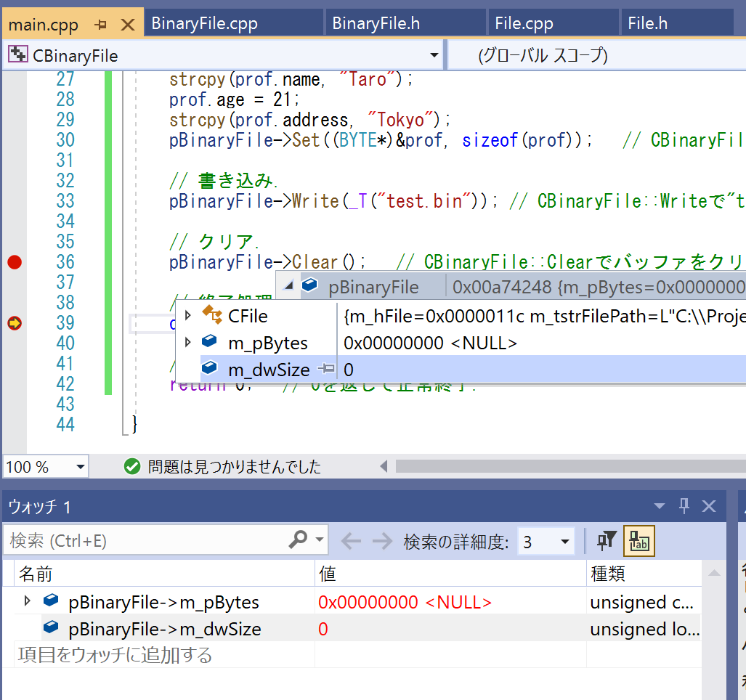The width and height of the screenshot is (746, 700).
Task: Select the m_dwSize row in data tip
Action: pyautogui.click(x=461, y=369)
